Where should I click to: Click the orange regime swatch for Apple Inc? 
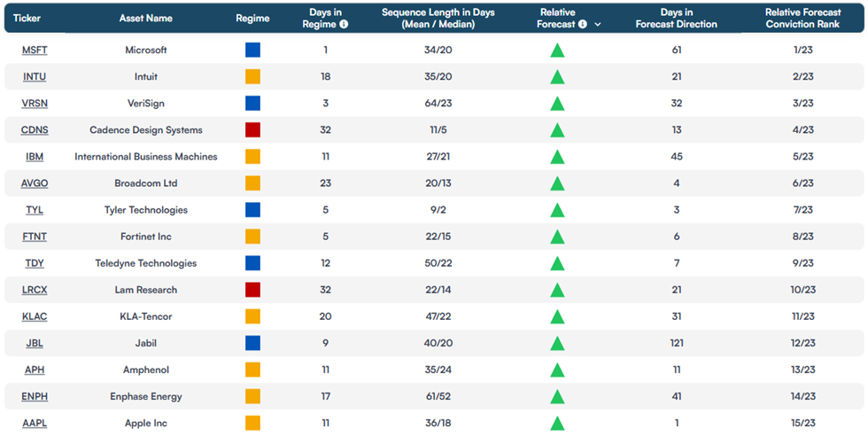(x=253, y=424)
